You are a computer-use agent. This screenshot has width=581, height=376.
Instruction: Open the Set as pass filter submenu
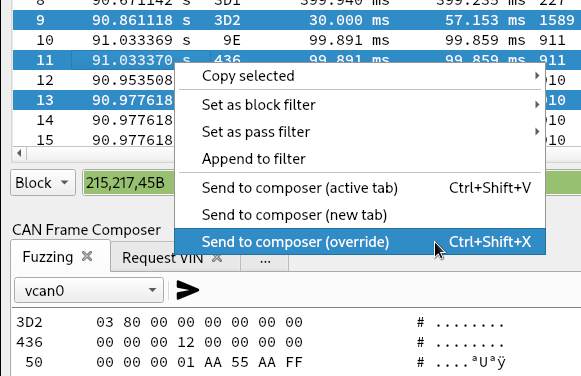(360, 132)
